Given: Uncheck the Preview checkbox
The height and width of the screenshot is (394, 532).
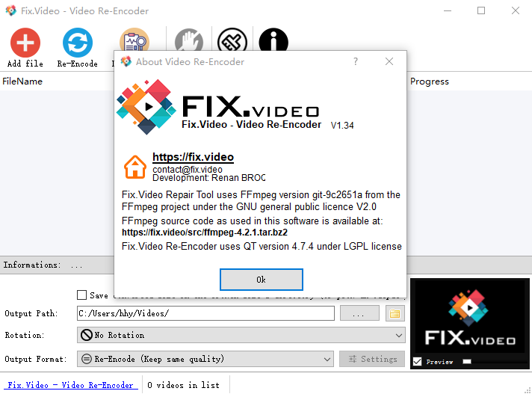Looking at the screenshot, I should 418,362.
